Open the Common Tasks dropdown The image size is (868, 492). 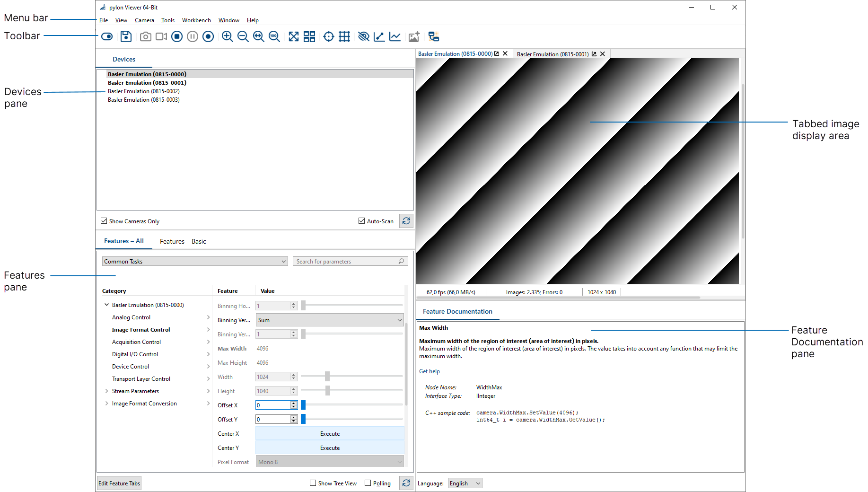[195, 261]
